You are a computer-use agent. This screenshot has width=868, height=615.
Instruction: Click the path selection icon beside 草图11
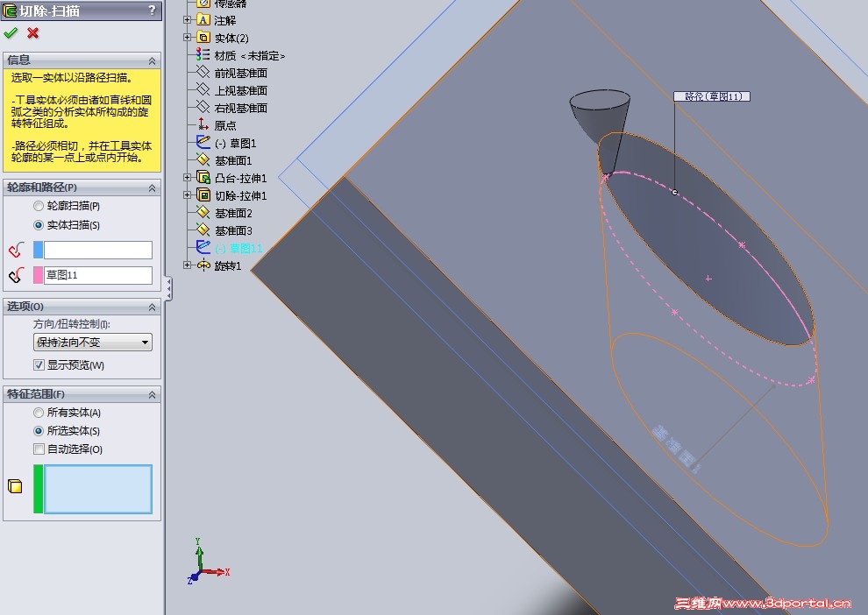(x=17, y=275)
